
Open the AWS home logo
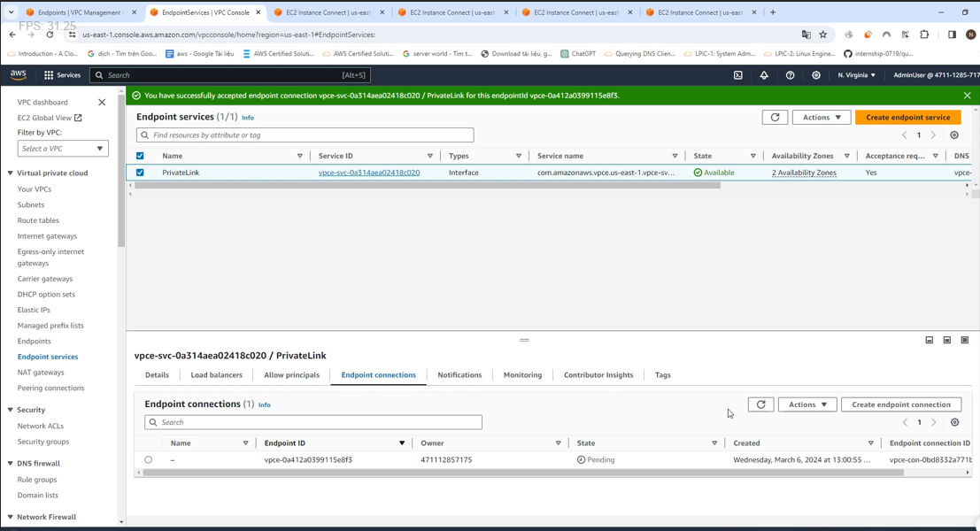18,75
